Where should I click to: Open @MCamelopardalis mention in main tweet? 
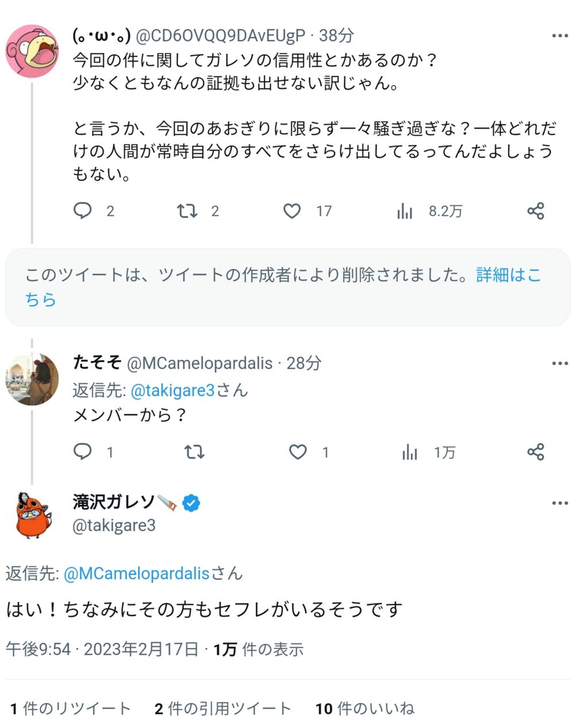pos(137,573)
